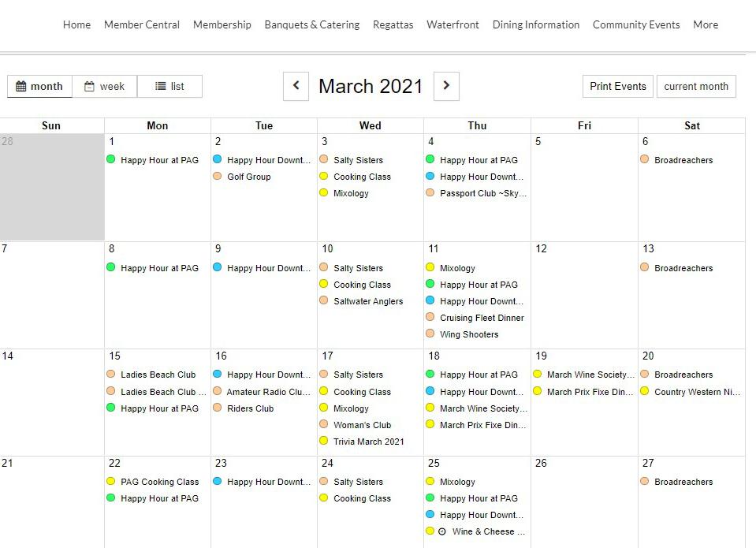756x548 pixels.
Task: Open Wine & Cheese event on March 25
Action: point(489,531)
